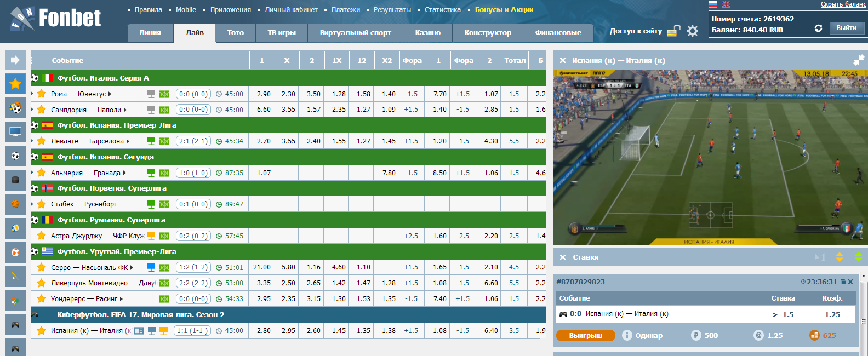
Task: Copy bet #8707829823 with the window icon
Action: pyautogui.click(x=843, y=282)
